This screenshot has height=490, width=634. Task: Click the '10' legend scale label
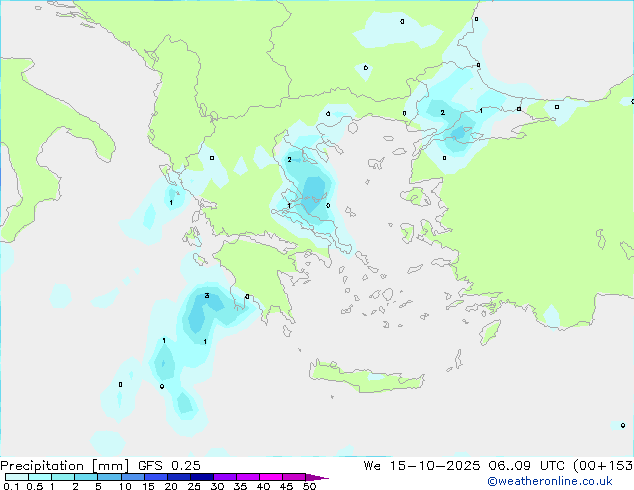pos(125,486)
